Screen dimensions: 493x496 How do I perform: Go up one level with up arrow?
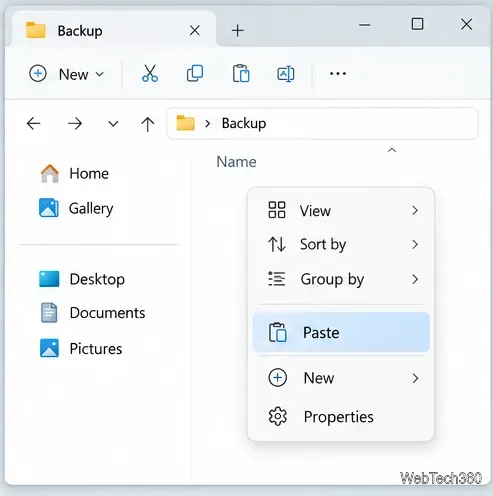[x=147, y=124]
